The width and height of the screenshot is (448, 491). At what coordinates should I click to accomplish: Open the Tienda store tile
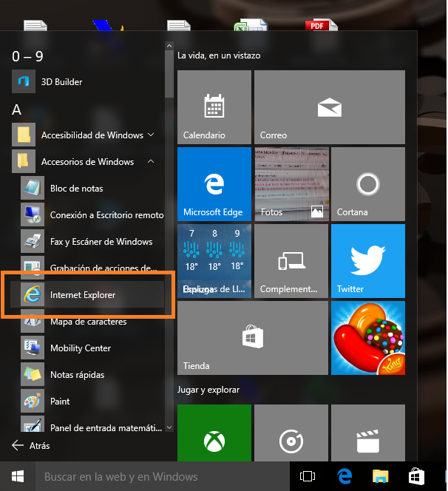252,338
